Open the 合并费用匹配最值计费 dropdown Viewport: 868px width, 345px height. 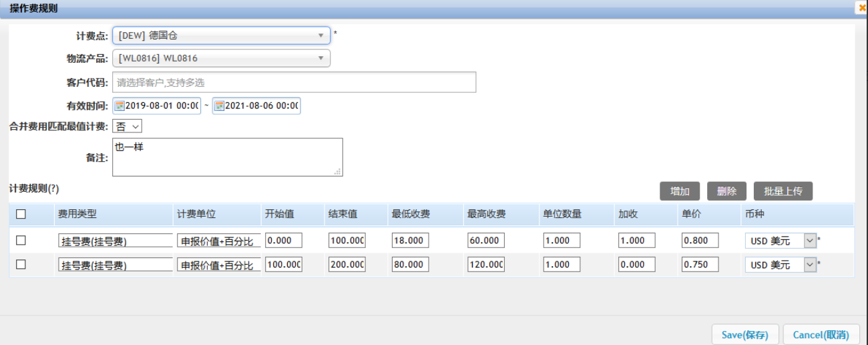click(127, 126)
